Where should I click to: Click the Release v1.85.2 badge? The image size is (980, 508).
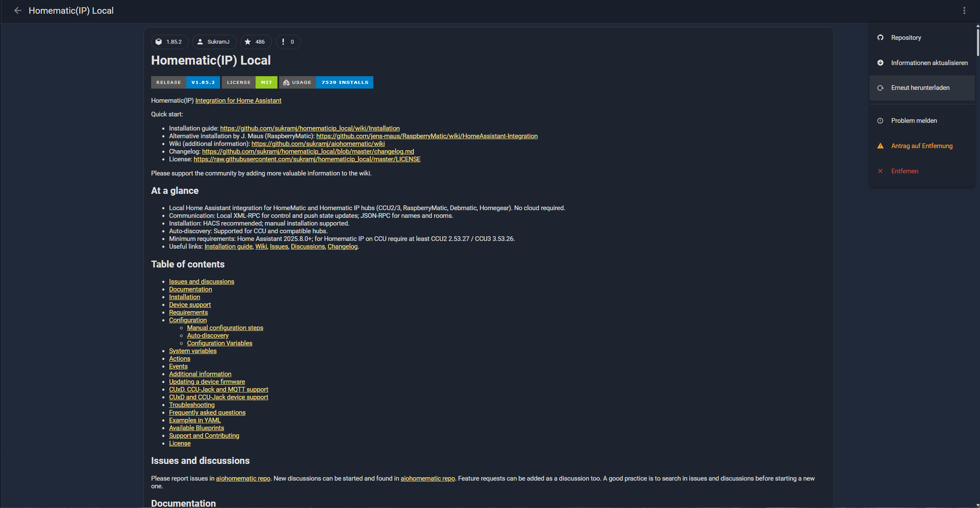[185, 82]
